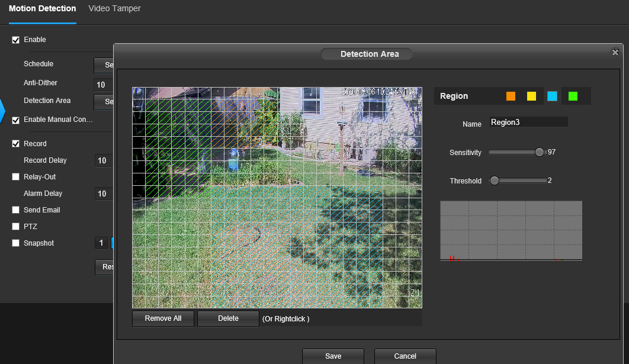This screenshot has height=364, width=629.
Task: Switch to the Motion Detection tab
Action: [43, 8]
